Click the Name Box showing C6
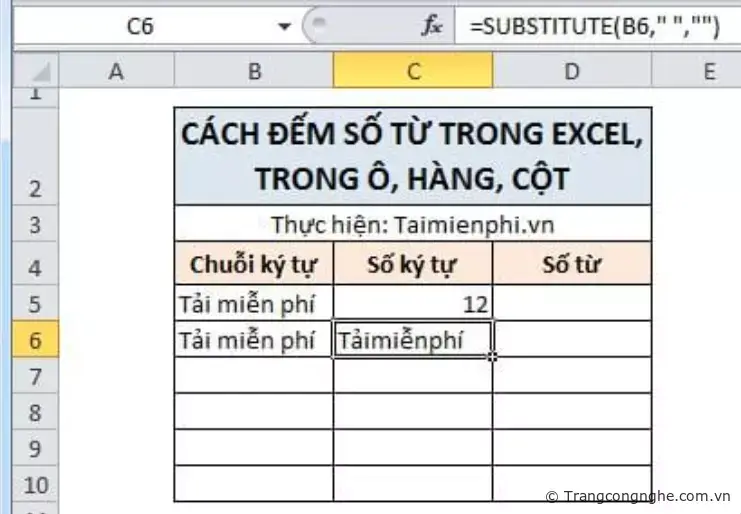Viewport: 741px width, 514px height. click(x=140, y=27)
